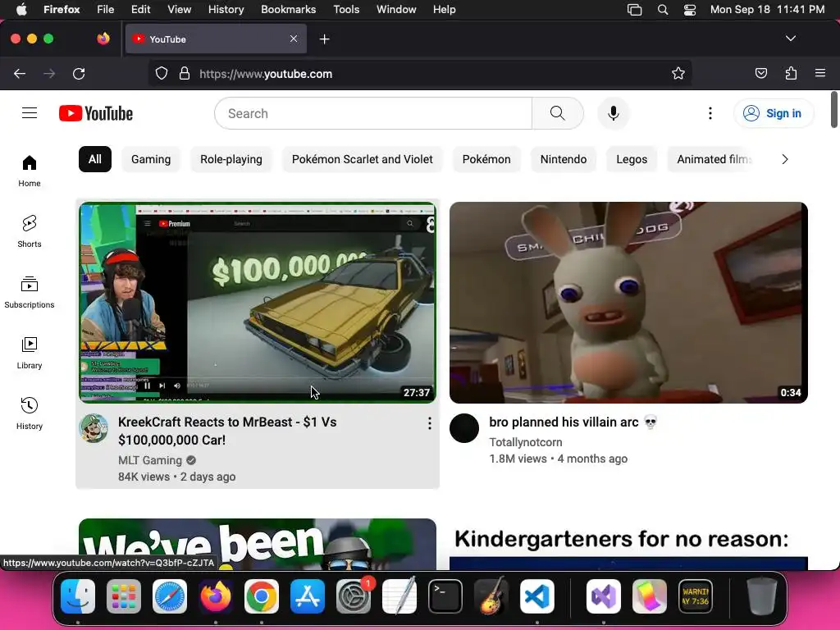Screen dimensions: 840x630
Task: View site security padlock info
Action: [x=185, y=73]
